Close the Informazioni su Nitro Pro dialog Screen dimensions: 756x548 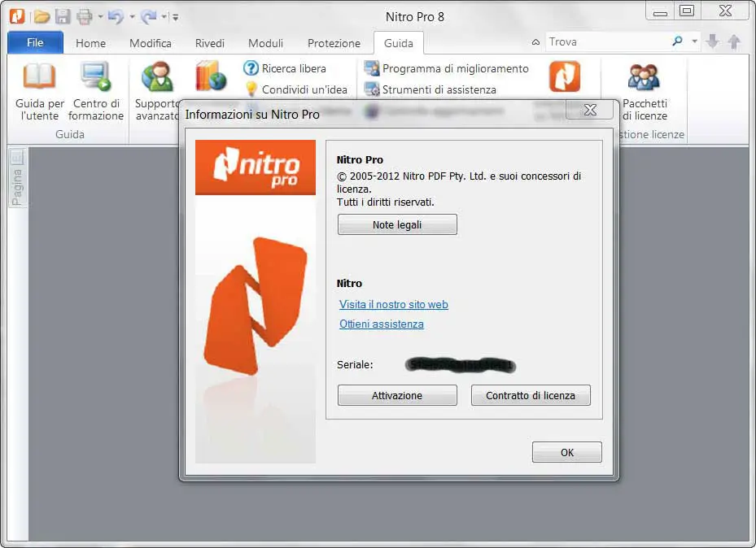tap(590, 110)
